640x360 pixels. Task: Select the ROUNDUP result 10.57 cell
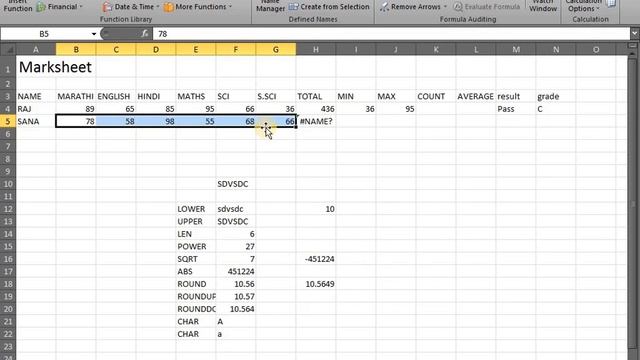point(236,297)
